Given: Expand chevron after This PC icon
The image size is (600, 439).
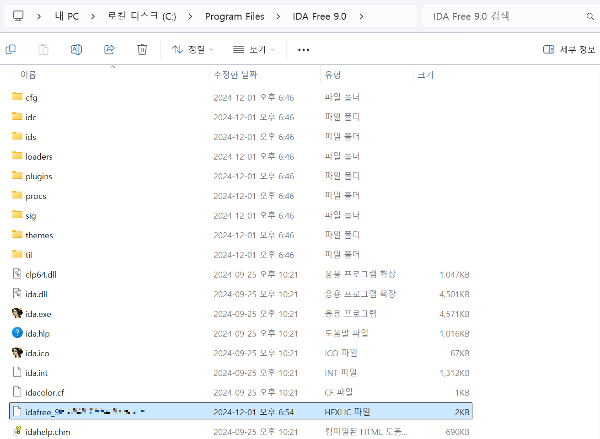Looking at the screenshot, I should point(39,16).
